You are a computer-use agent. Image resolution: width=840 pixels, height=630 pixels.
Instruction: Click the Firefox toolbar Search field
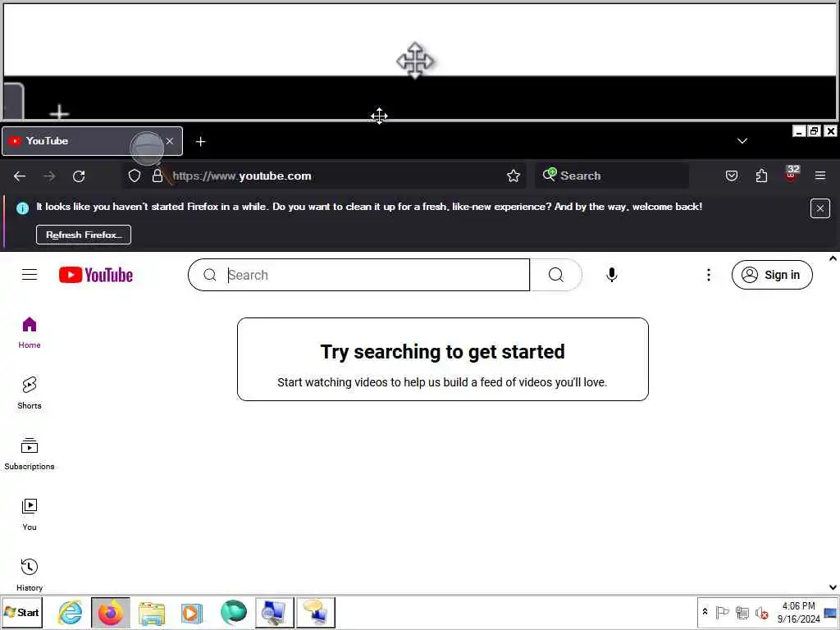point(611,176)
